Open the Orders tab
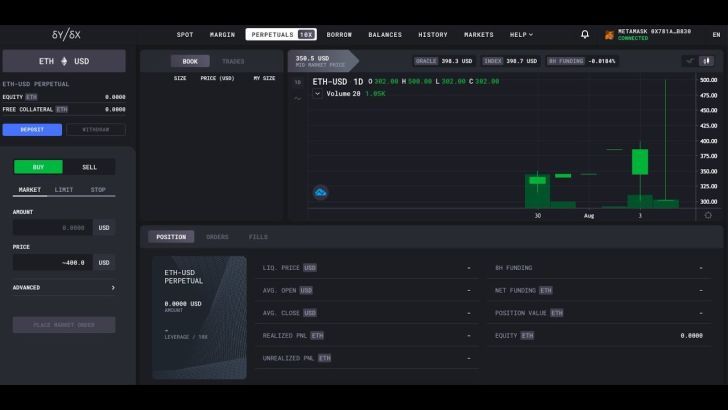Viewport: 728px width, 410px height. [217, 237]
